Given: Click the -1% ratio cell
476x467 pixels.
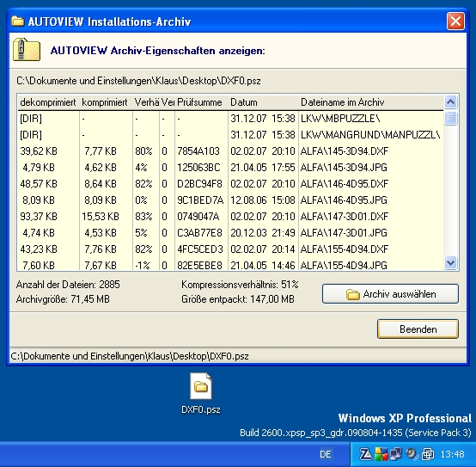Looking at the screenshot, I should tap(143, 265).
